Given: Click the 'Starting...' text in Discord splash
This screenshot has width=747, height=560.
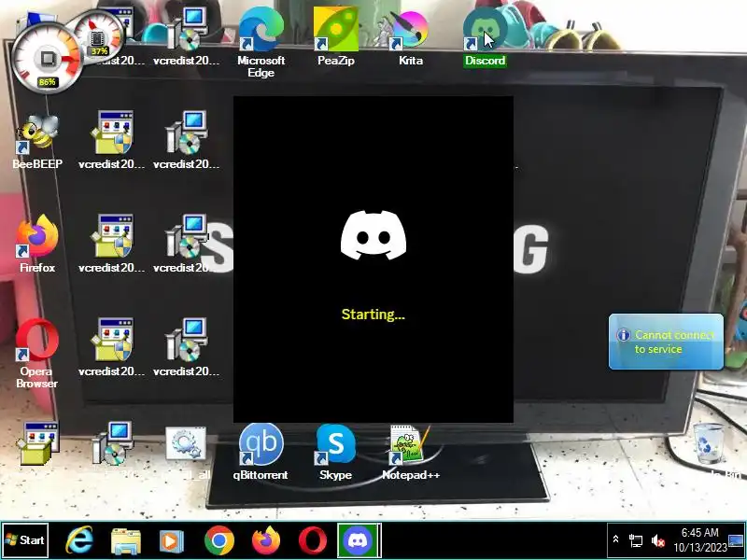Looking at the screenshot, I should click(373, 315).
